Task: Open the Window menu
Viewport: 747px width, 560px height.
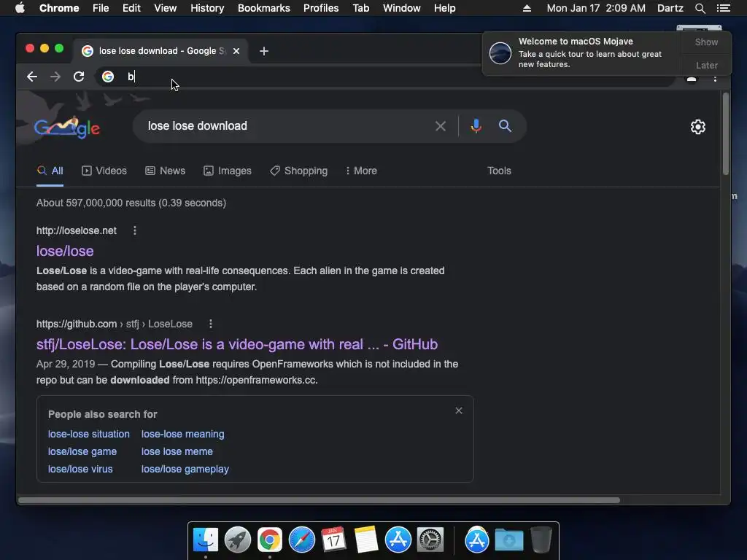Action: point(402,8)
